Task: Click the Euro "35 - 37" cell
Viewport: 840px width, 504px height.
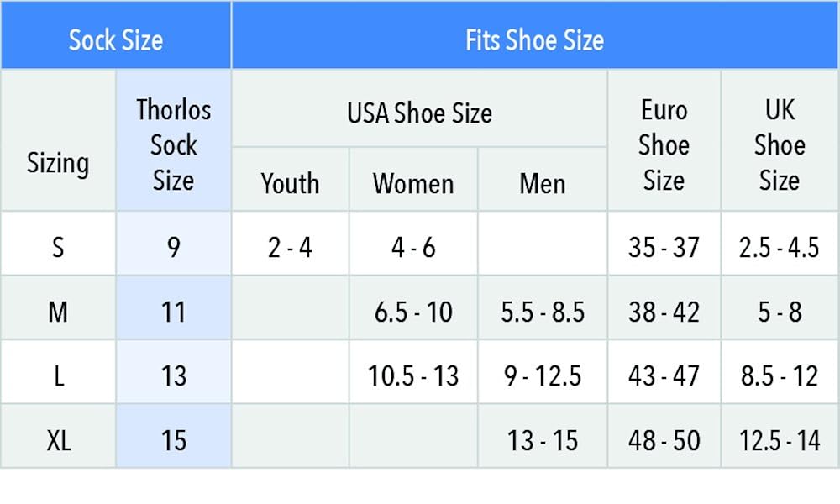Action: [x=664, y=248]
